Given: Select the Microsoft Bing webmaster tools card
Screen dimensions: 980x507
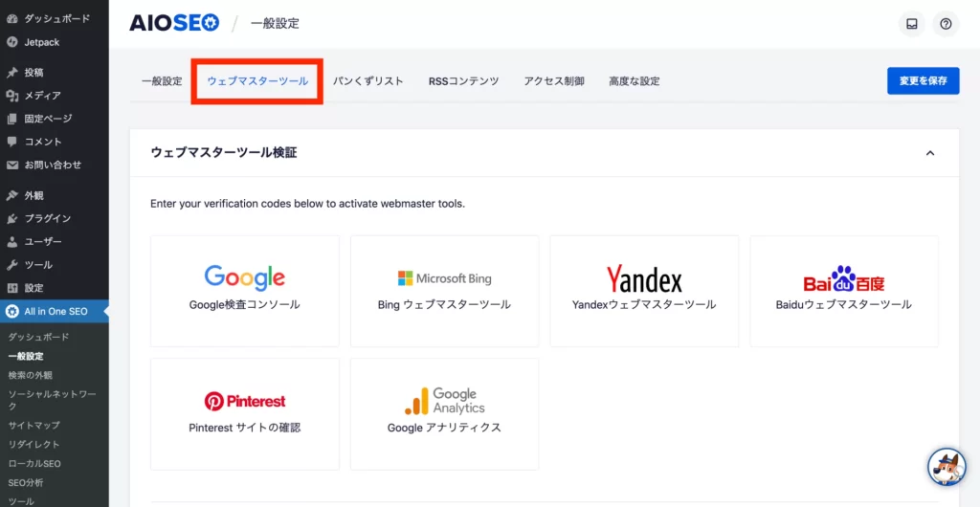Looking at the screenshot, I should [444, 291].
